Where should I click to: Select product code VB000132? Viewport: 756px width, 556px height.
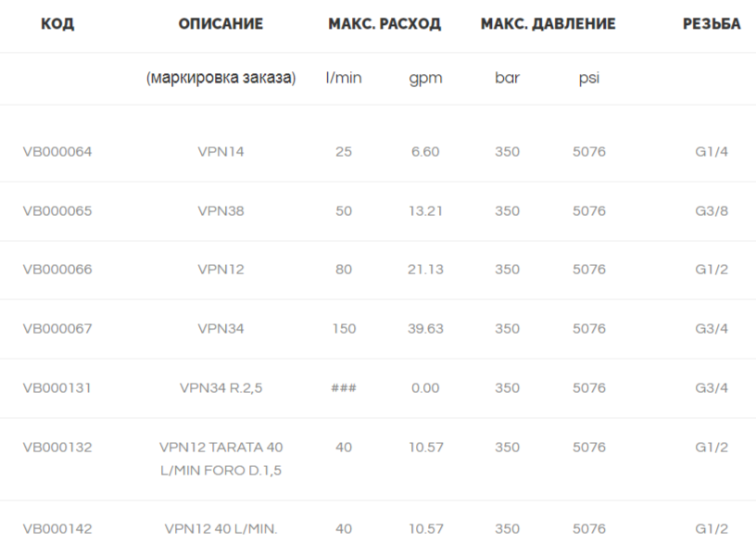57,448
